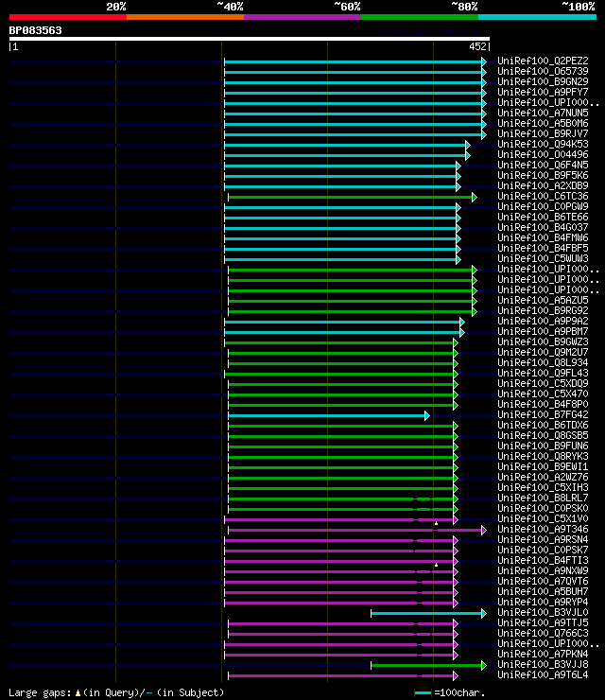Click the orange ~40% legend color segment
Screen dimensions: 605x700
click(x=185, y=17)
